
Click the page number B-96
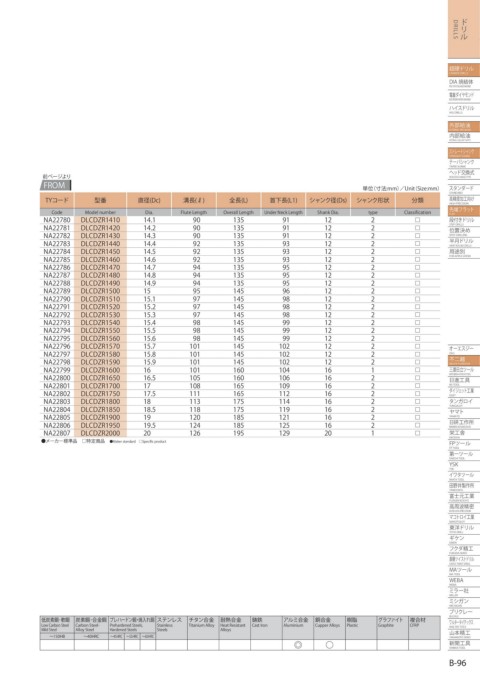[458, 663]
